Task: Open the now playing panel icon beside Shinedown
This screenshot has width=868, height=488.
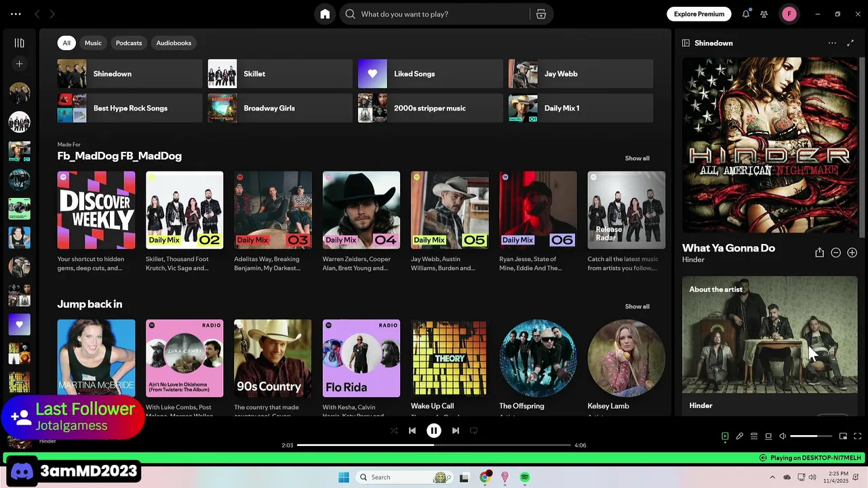Action: click(686, 43)
